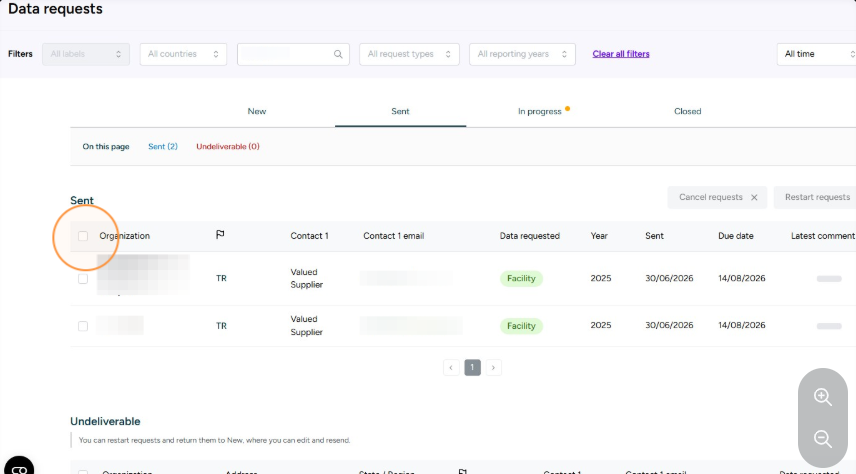Click the Due date column header
This screenshot has height=474, width=856.
tap(735, 236)
